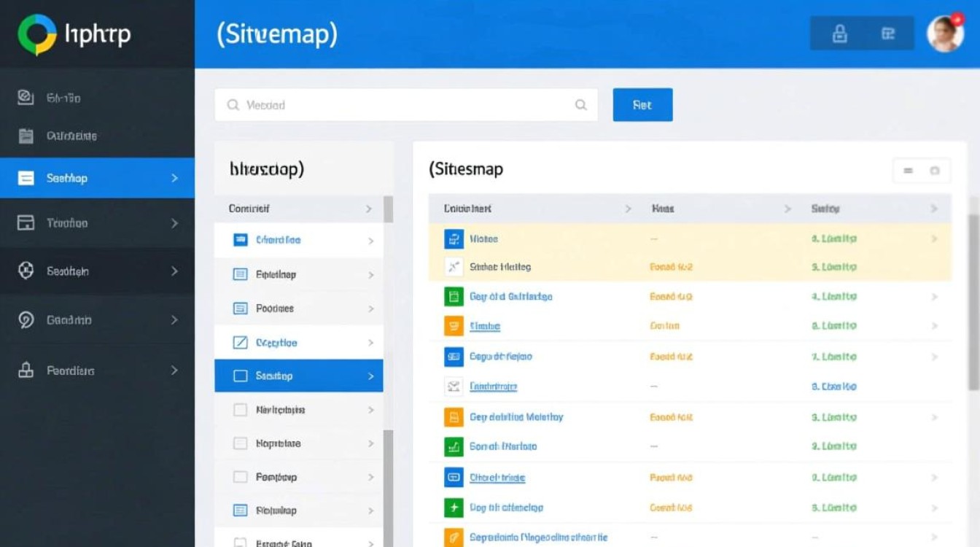This screenshot has width=980, height=547.
Task: Click the magnifier icon at the search field's right end
Action: tap(580, 105)
